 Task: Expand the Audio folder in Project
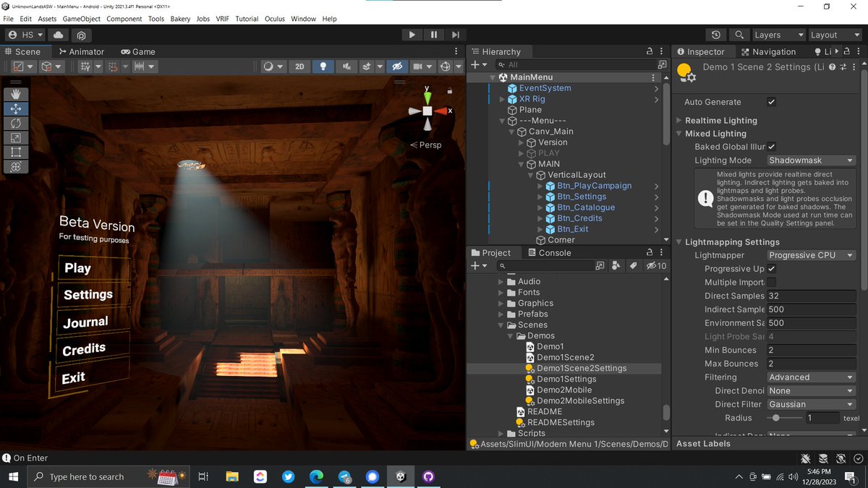(501, 282)
